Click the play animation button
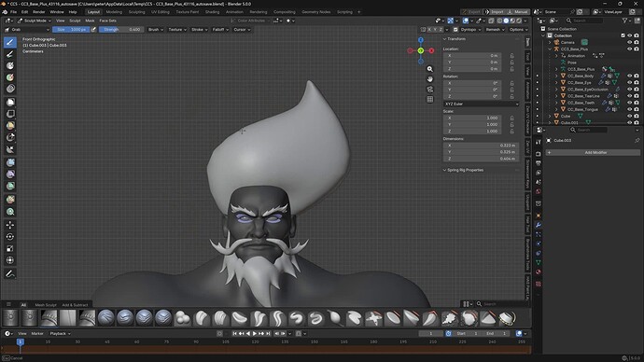This screenshot has height=362, width=644. [255, 334]
